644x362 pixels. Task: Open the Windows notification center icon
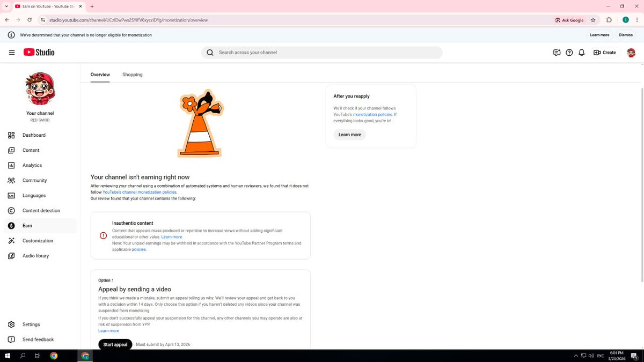[x=634, y=356]
